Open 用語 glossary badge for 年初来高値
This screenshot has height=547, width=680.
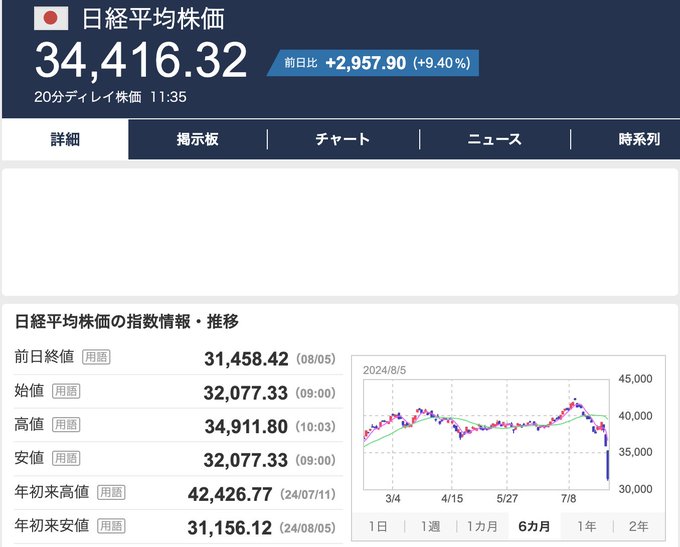pyautogui.click(x=111, y=492)
